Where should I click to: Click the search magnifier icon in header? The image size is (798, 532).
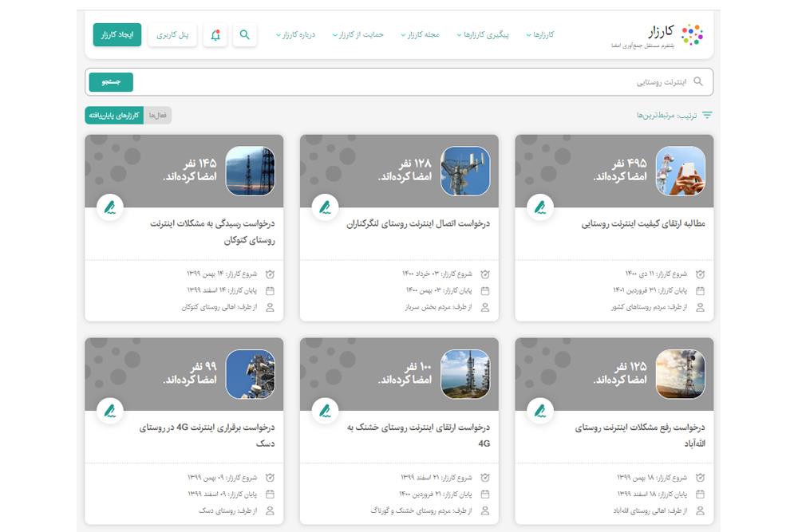[x=245, y=35]
